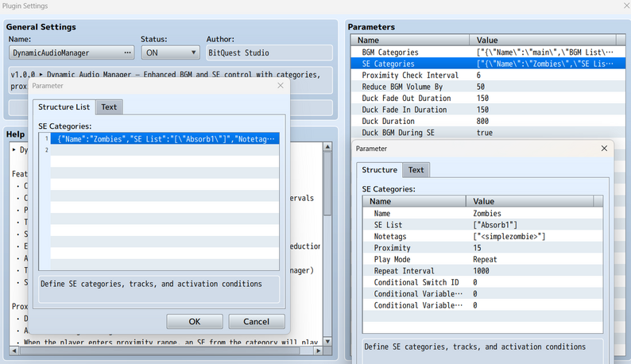
Task: Select the Play Mode Repeat row
Action: pos(482,259)
